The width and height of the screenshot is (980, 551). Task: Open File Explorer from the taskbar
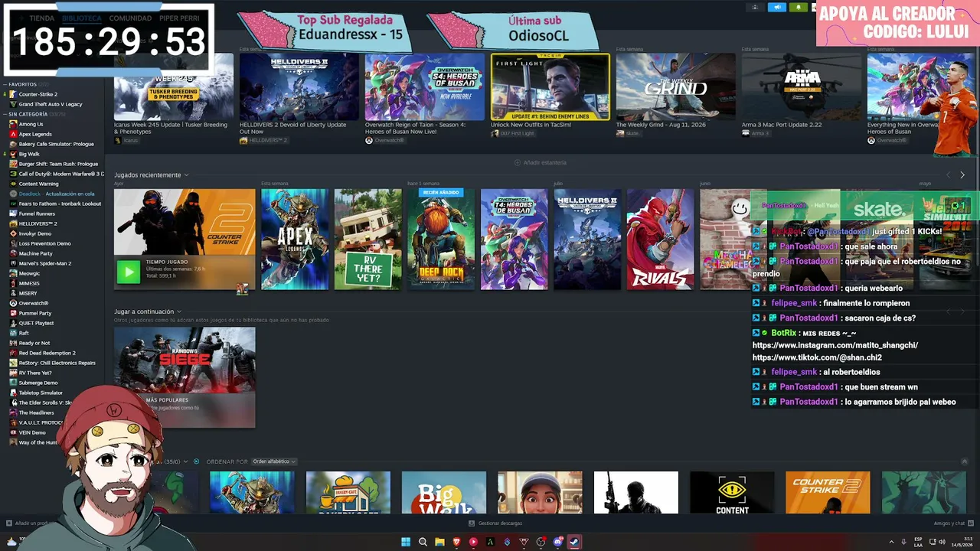click(439, 542)
